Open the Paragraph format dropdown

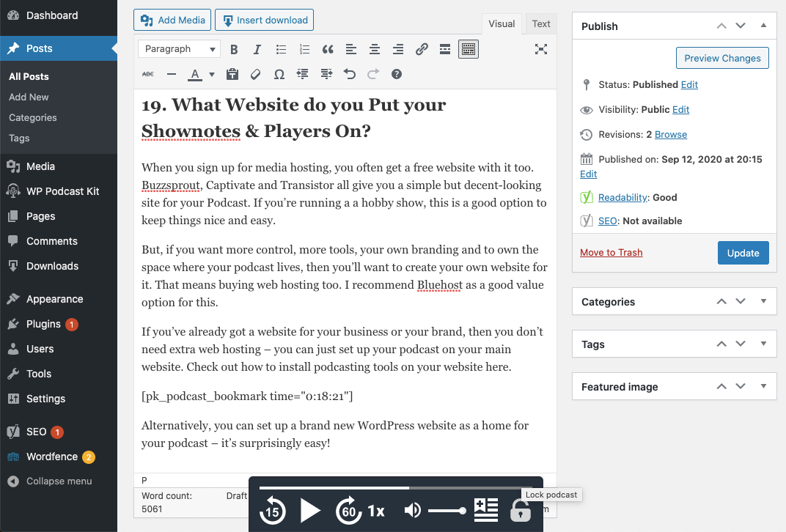(x=179, y=49)
